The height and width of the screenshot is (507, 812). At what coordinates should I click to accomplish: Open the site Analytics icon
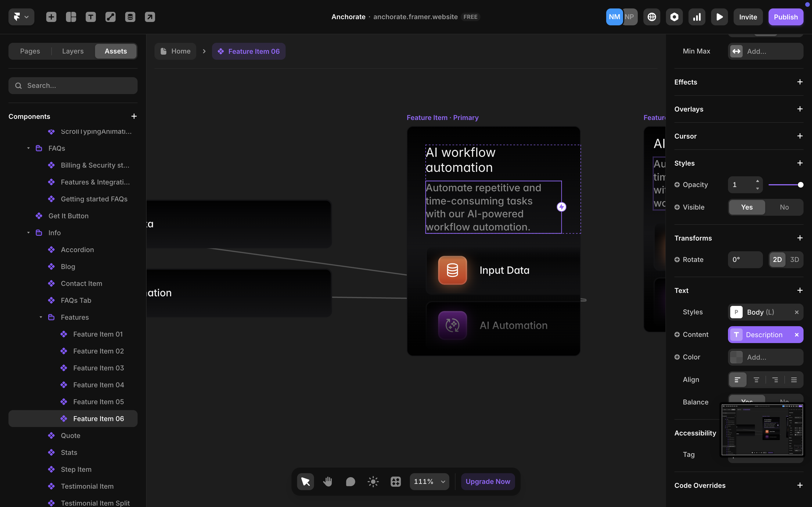tap(697, 17)
